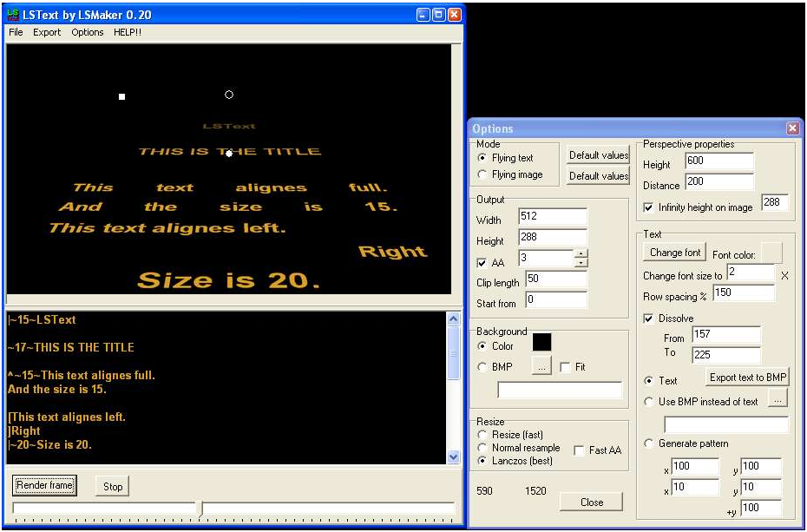Click the Dissolve From field
807x532 pixels.
[726, 335]
